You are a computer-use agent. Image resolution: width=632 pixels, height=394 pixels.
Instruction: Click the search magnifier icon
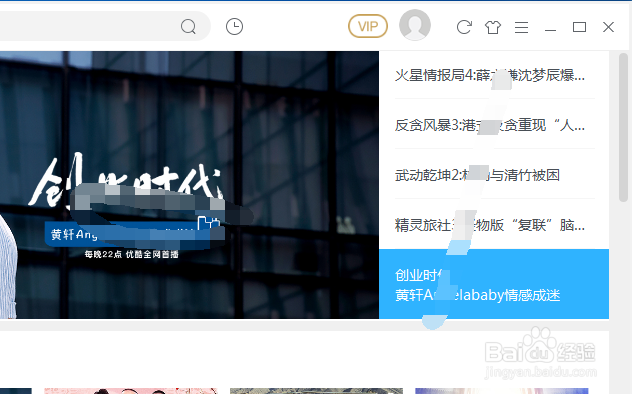click(x=188, y=27)
